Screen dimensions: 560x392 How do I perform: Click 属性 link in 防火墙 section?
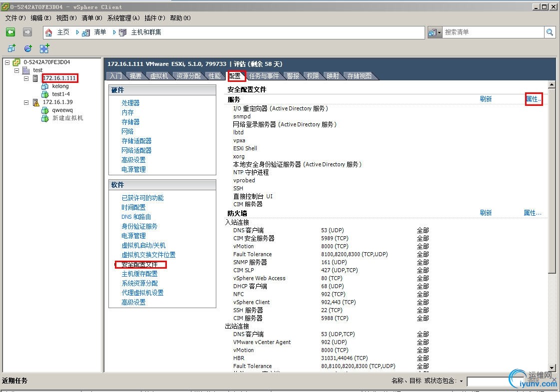[533, 213]
